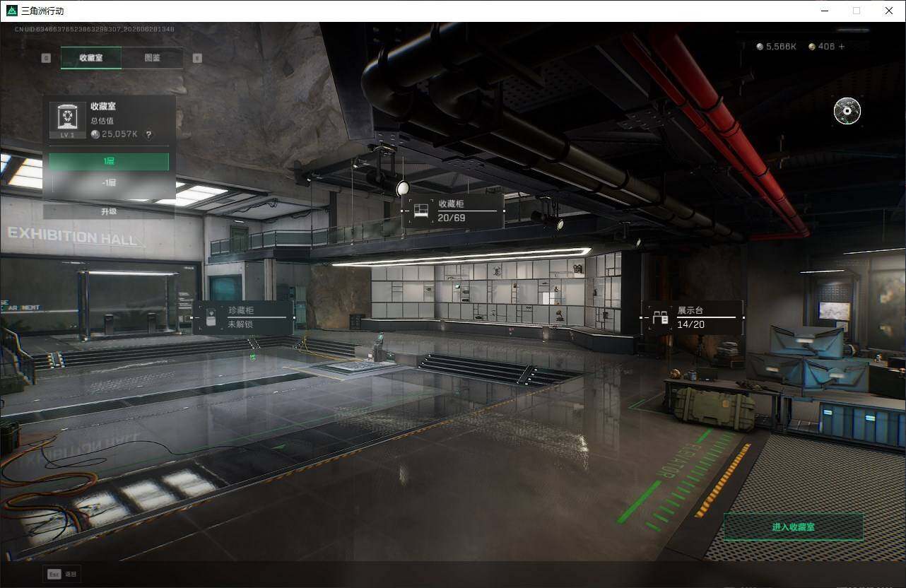The height and width of the screenshot is (588, 906).
Task: Click the plus icon beside 406 currency
Action: [841, 47]
